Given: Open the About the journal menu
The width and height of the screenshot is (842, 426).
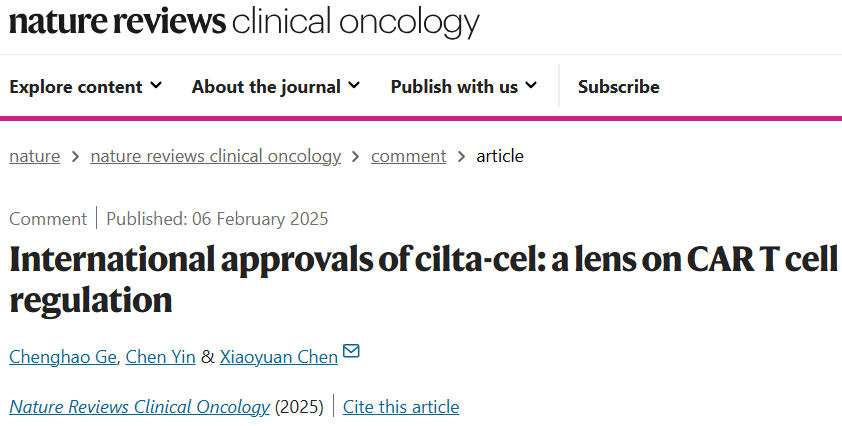Looking at the screenshot, I should coord(266,87).
